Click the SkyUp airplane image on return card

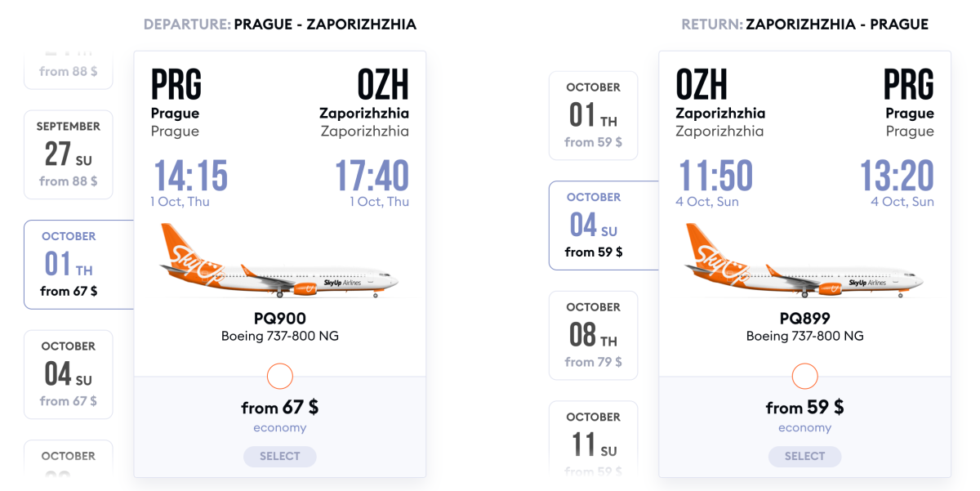[x=804, y=261]
